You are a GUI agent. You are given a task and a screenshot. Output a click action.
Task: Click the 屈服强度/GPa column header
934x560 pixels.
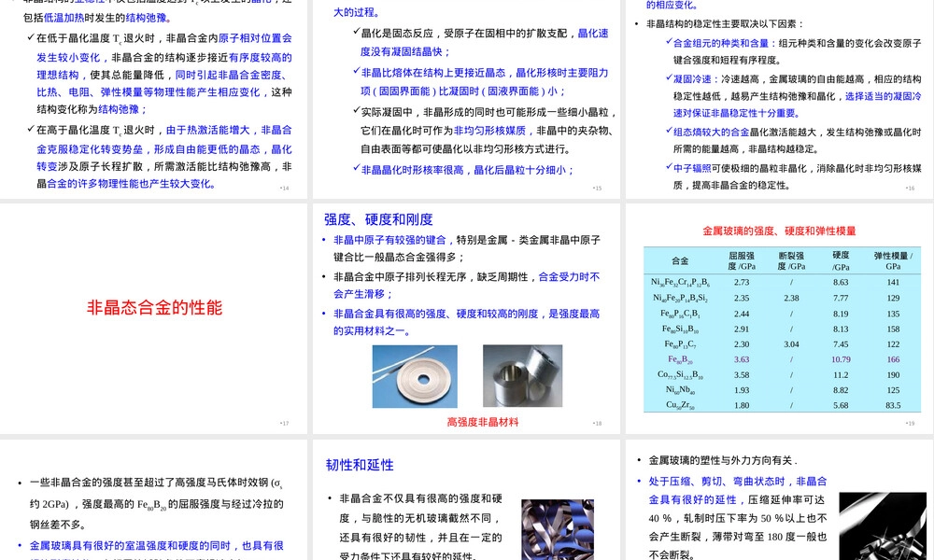(x=742, y=260)
